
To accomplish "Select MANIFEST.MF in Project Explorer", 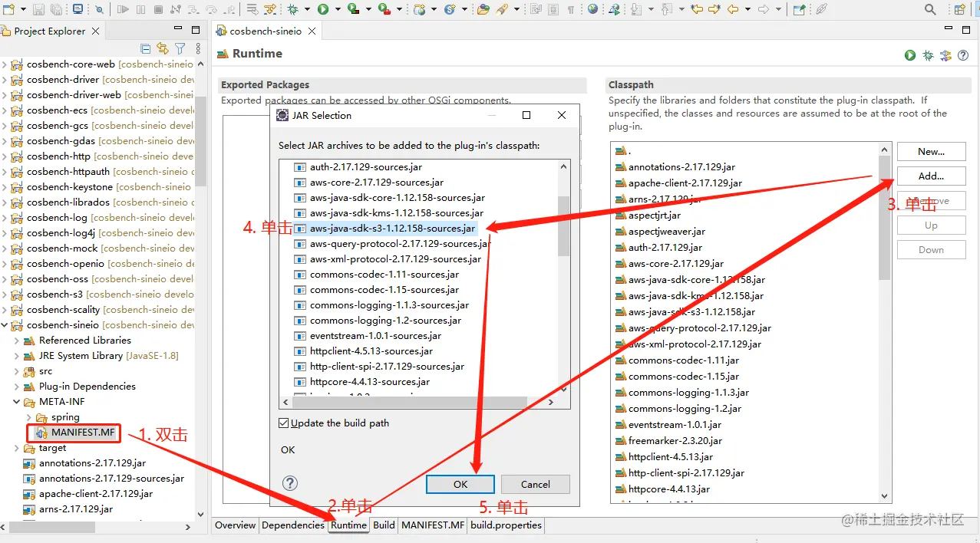I will coord(83,433).
